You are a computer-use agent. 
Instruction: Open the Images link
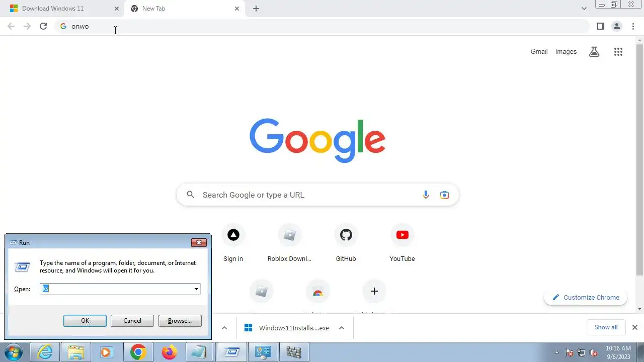click(566, 51)
